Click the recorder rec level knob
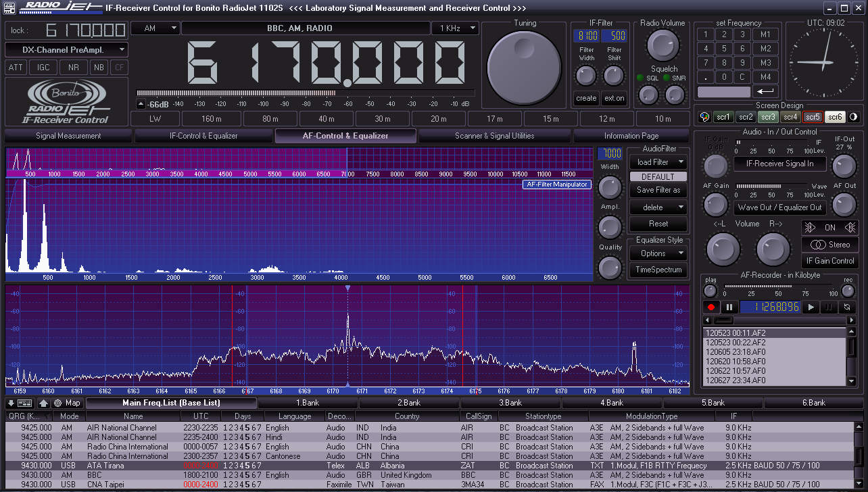This screenshot has width=868, height=492. pyautogui.click(x=848, y=291)
